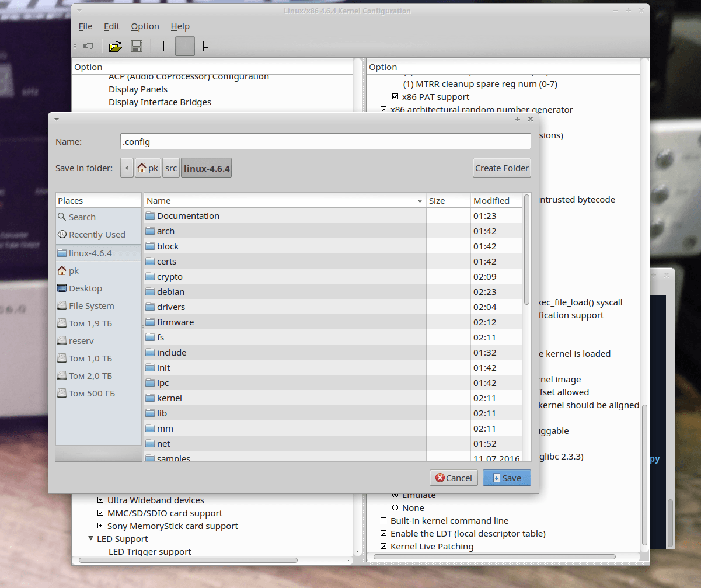Open Recently Used in Places sidebar
Viewport: 701px width, 588px height.
pos(97,235)
